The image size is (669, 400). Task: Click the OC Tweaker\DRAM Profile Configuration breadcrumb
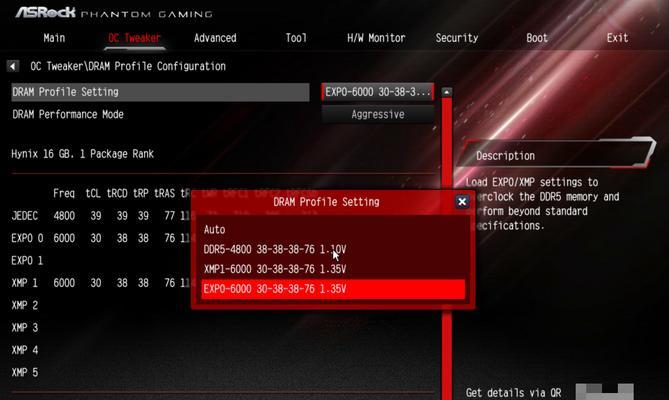pyautogui.click(x=128, y=66)
